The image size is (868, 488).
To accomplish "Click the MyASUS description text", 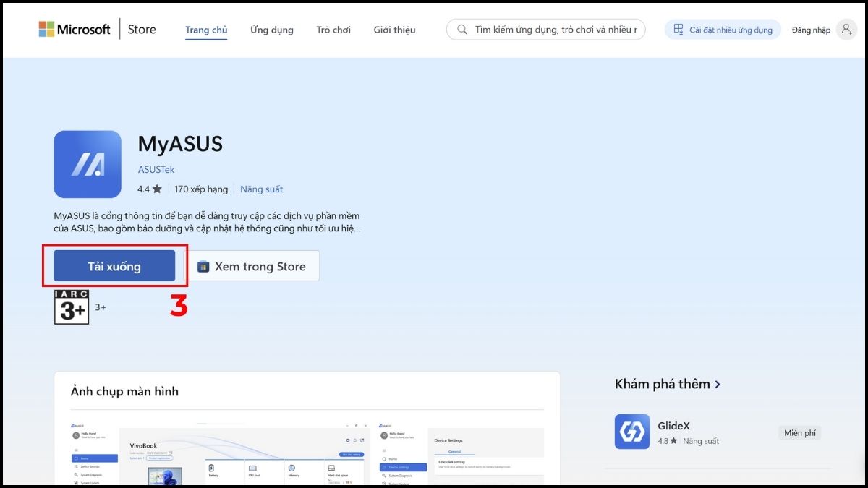I will click(207, 222).
